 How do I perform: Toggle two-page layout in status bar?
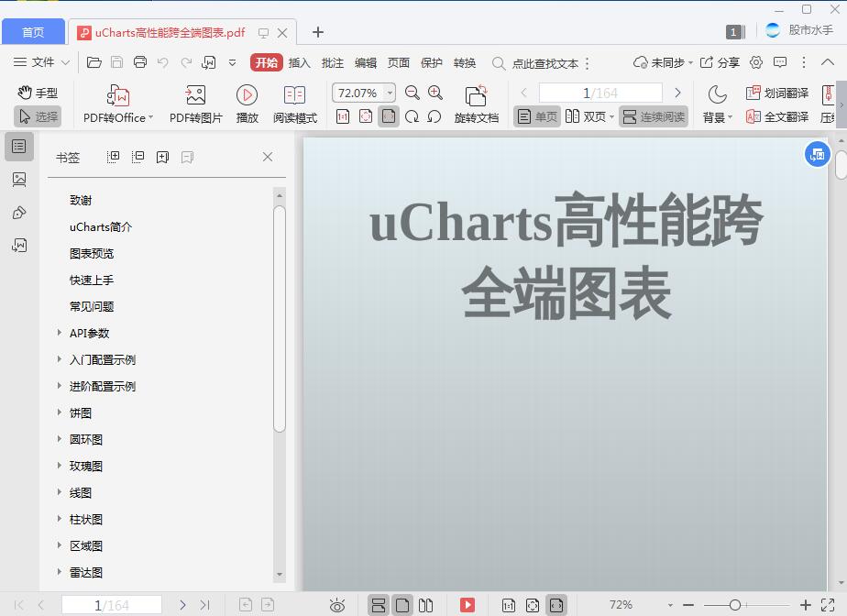[x=425, y=605]
